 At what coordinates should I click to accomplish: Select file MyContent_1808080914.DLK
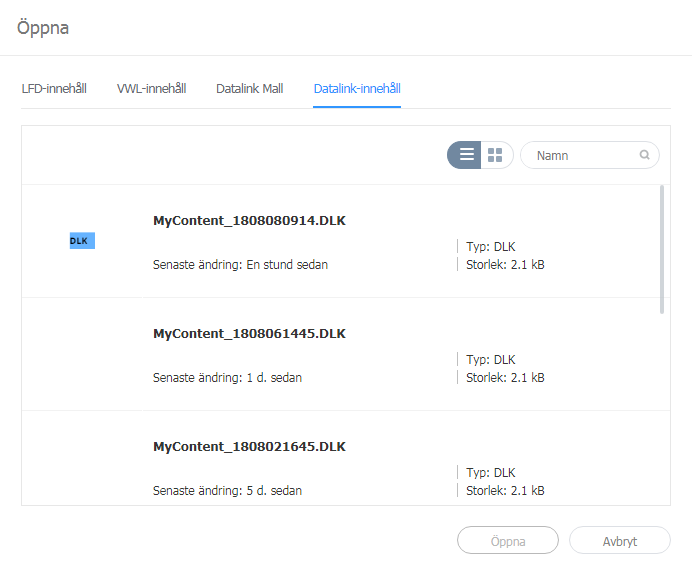coord(249,220)
